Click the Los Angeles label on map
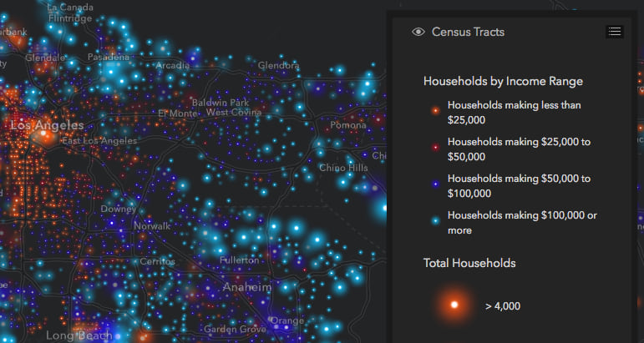Image resolution: width=644 pixels, height=343 pixels. (x=47, y=125)
